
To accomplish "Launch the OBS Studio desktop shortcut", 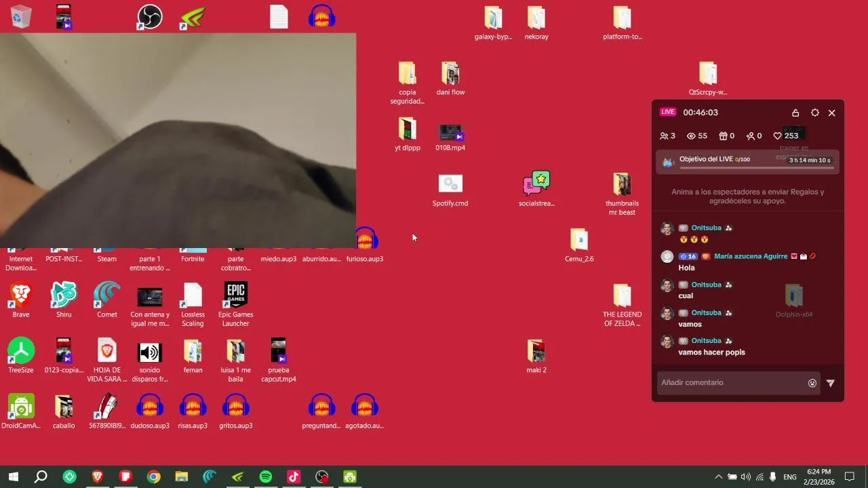I will coord(149,17).
